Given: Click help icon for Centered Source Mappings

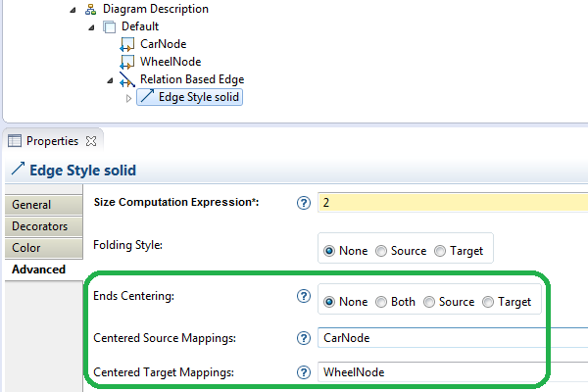Looking at the screenshot, I should click(304, 338).
